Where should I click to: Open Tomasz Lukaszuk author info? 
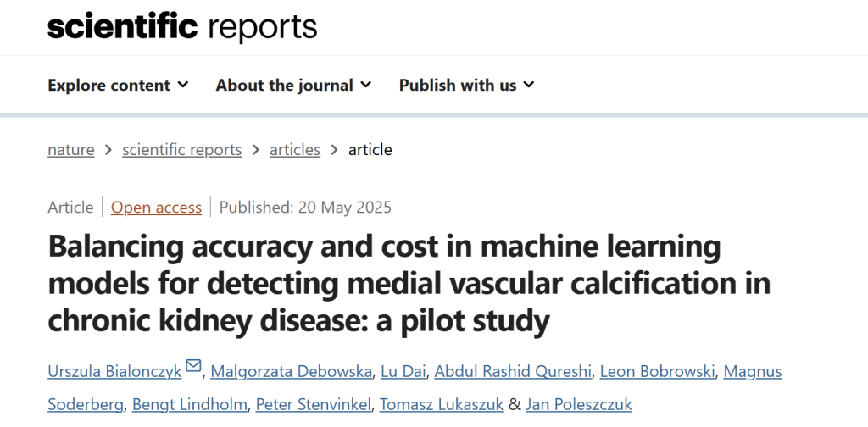pos(441,404)
